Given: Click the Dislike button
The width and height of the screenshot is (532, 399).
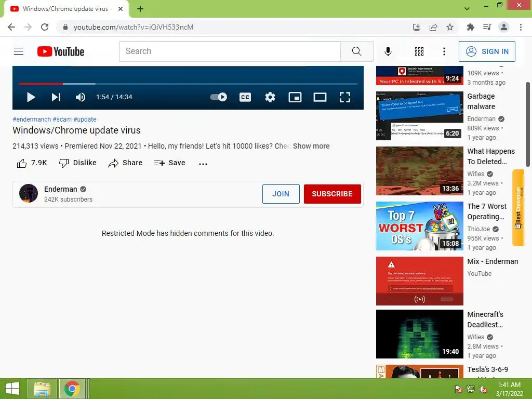Looking at the screenshot, I should [78, 163].
